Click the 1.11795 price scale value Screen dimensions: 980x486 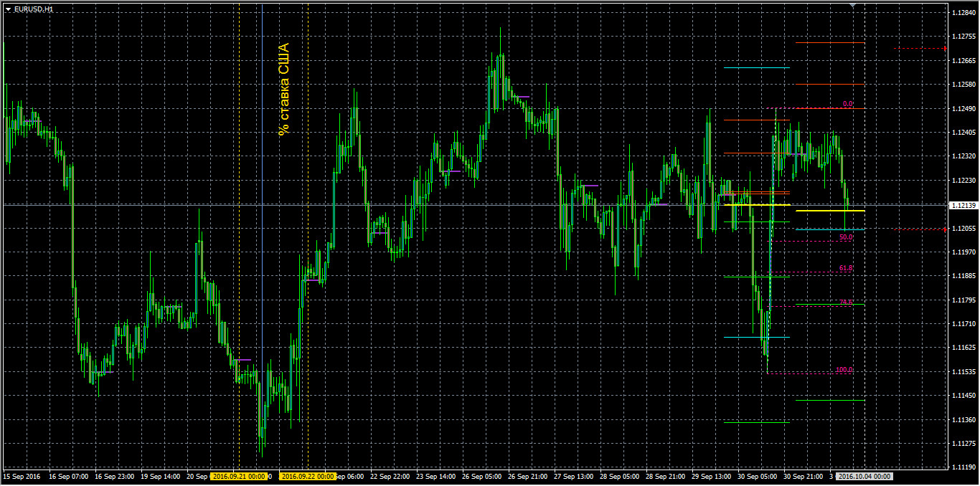[963, 300]
